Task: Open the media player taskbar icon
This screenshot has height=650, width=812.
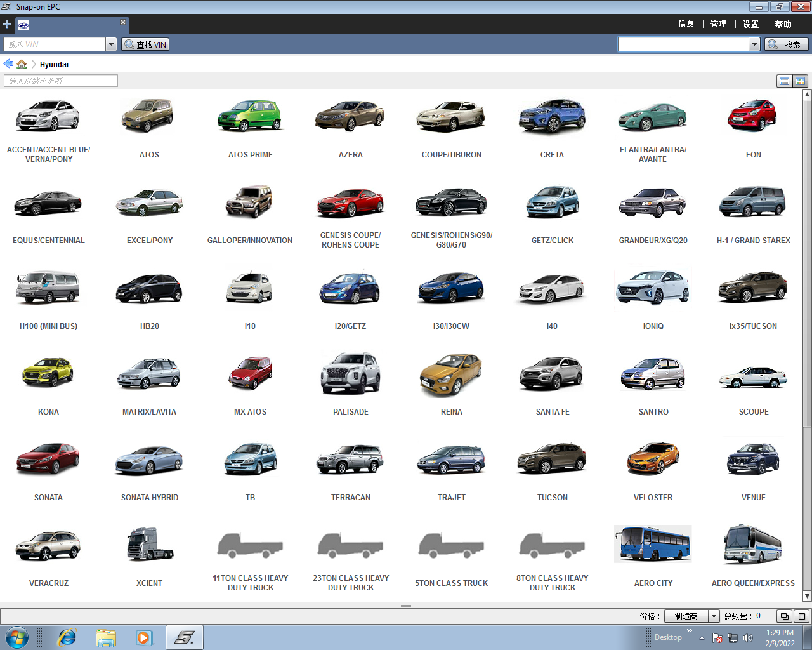Action: tap(145, 637)
